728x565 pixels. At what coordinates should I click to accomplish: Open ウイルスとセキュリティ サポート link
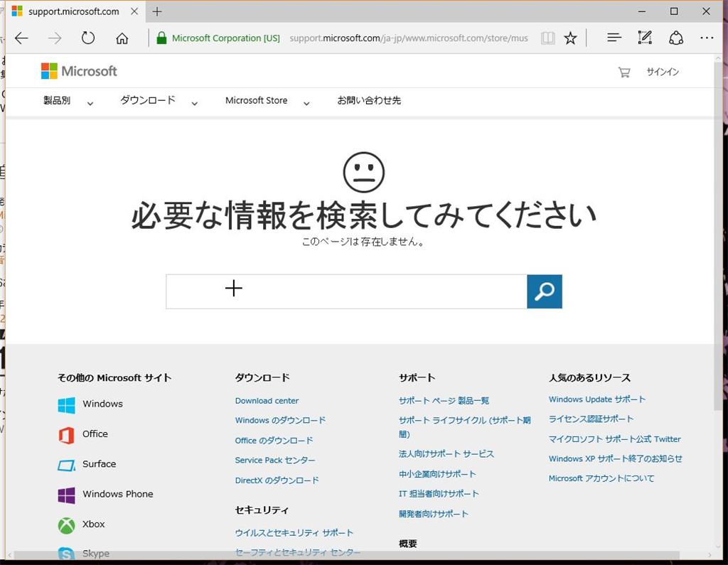294,533
